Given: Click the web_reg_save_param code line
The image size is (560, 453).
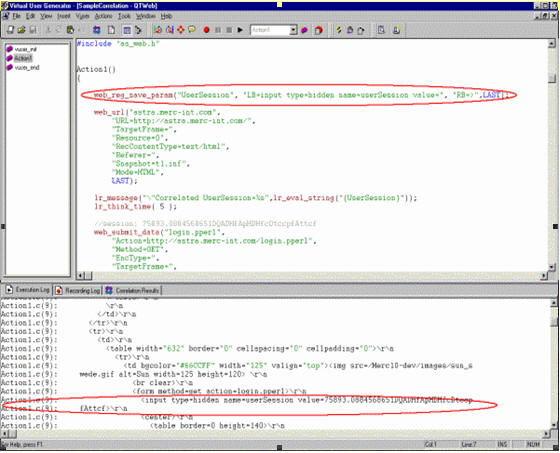Looking at the screenshot, I should (301, 95).
